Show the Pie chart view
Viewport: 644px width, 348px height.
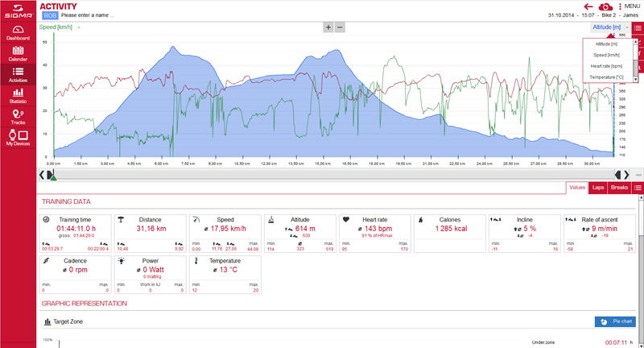[615, 321]
